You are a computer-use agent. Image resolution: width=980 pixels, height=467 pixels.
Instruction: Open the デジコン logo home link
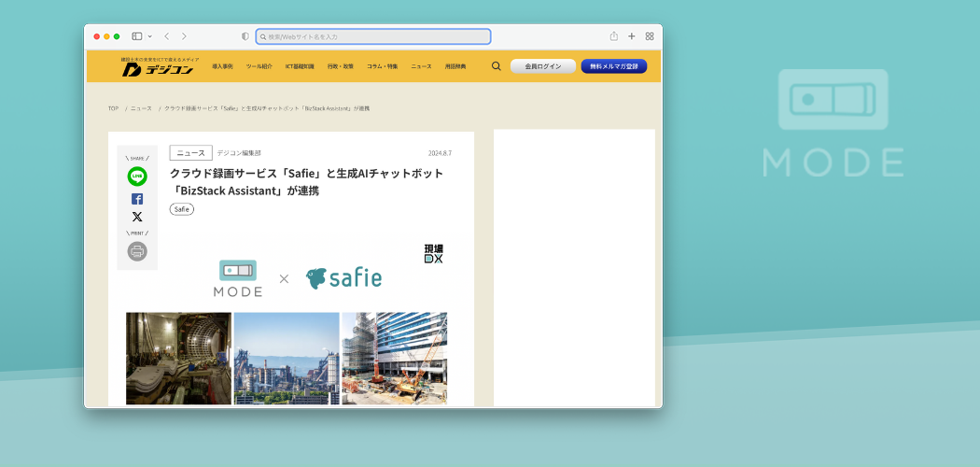pyautogui.click(x=158, y=68)
